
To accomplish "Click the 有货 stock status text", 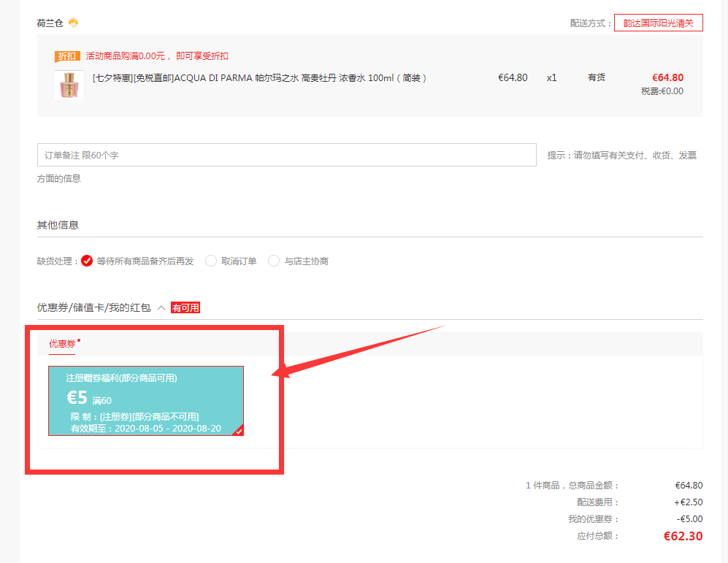I will click(x=596, y=77).
